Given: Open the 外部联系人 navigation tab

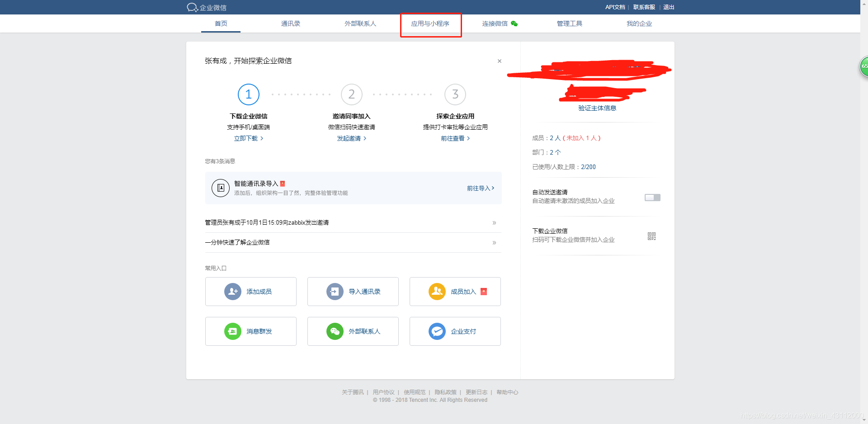Looking at the screenshot, I should [x=360, y=24].
